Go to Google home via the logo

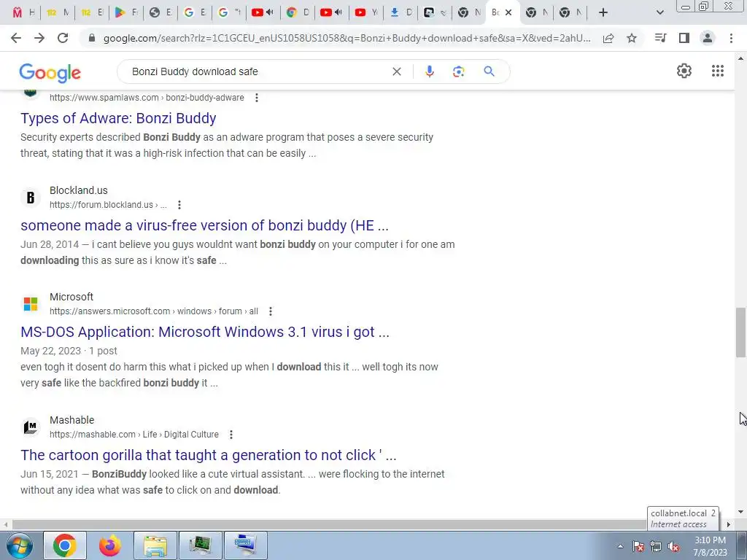pos(50,72)
